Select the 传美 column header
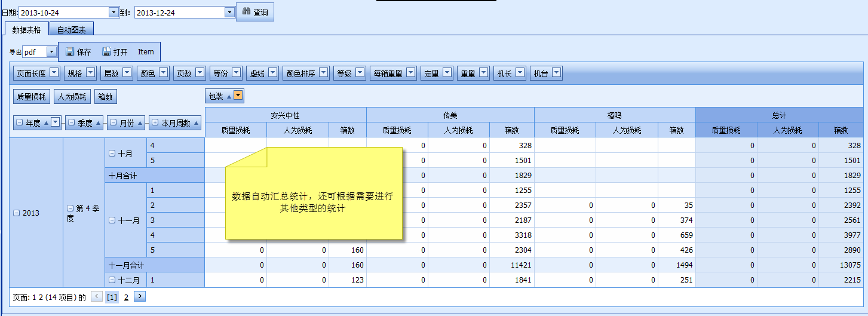The image size is (868, 316). point(450,115)
